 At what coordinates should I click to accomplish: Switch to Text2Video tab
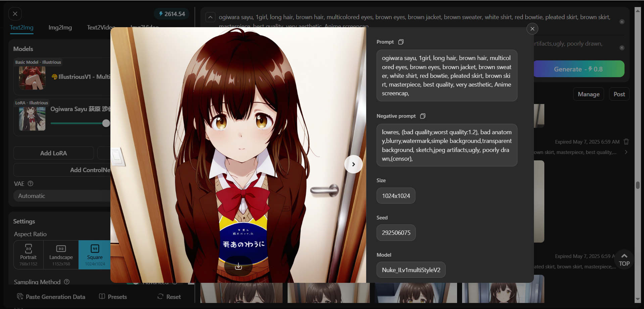tap(101, 28)
